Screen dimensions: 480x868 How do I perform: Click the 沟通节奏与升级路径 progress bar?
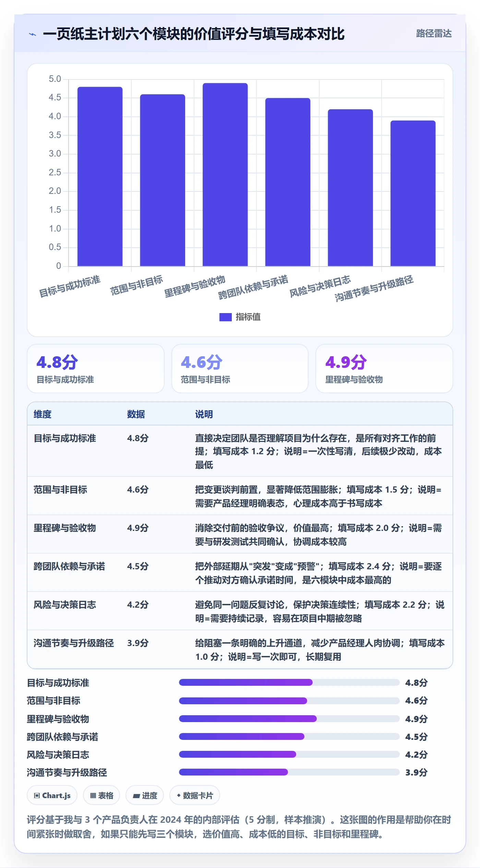[x=289, y=772]
